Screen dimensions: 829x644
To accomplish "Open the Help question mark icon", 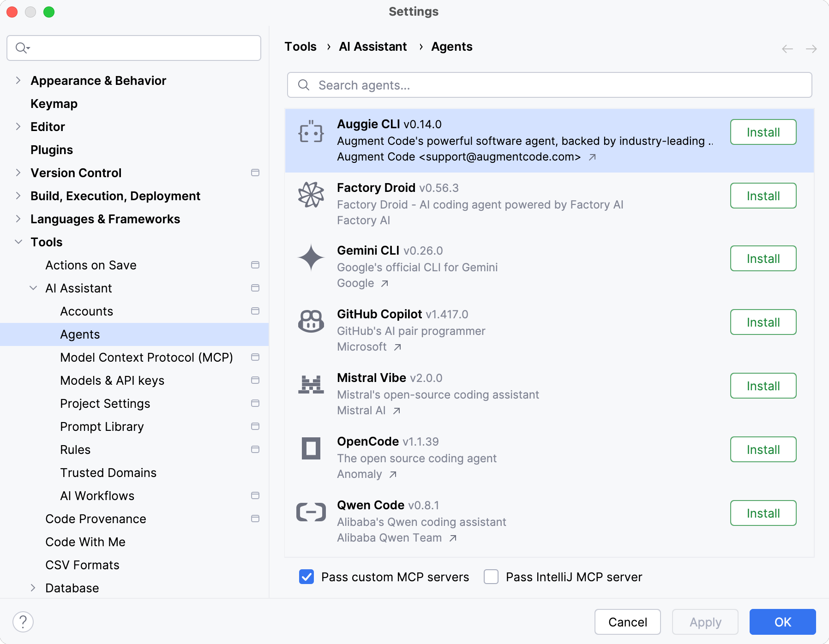I will (23, 621).
